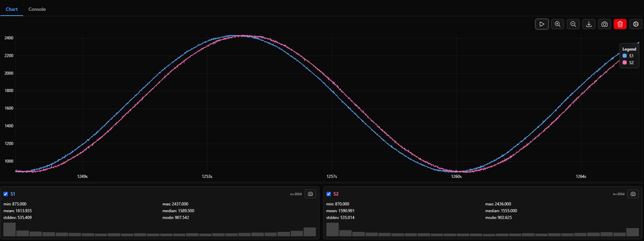Click the Legend title

[x=629, y=49]
